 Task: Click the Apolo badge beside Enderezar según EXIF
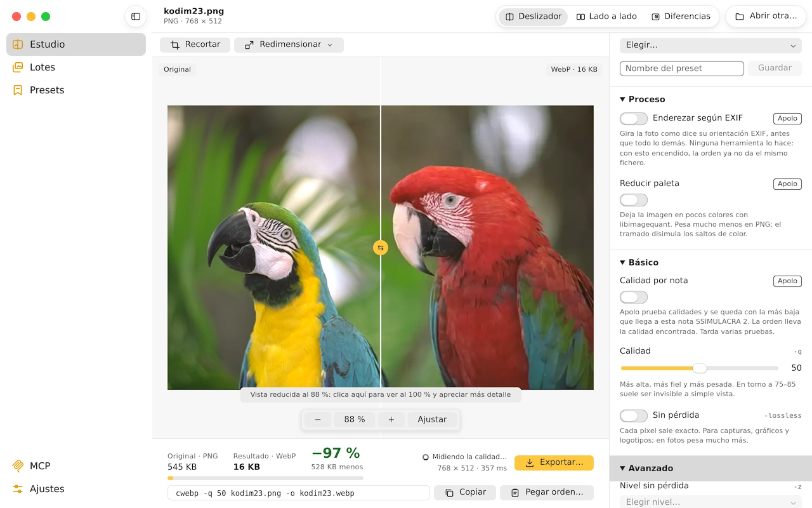[787, 119]
